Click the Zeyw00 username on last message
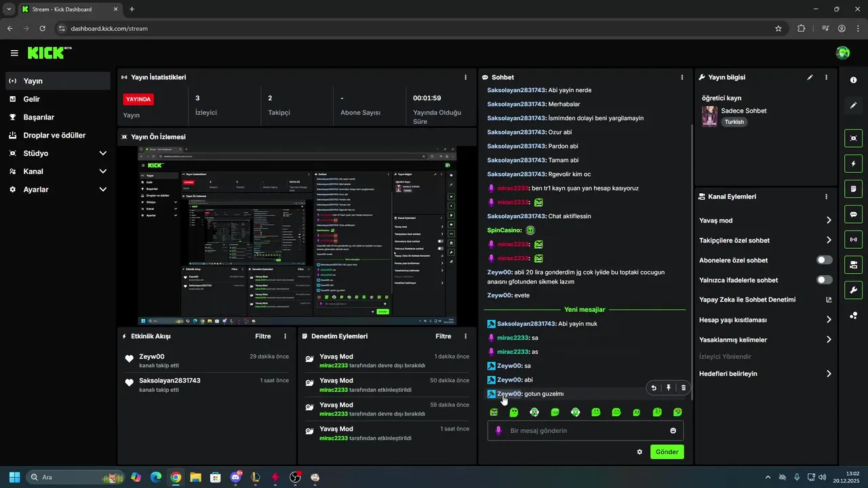The image size is (868, 488). click(x=509, y=394)
